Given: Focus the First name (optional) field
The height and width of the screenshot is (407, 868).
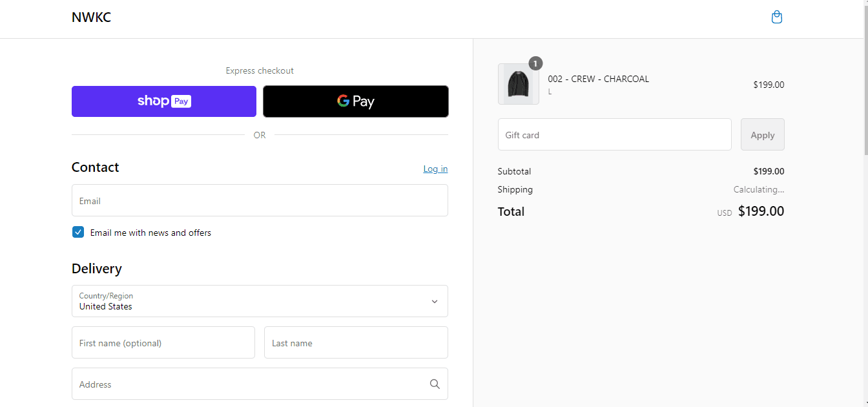Looking at the screenshot, I should (163, 342).
